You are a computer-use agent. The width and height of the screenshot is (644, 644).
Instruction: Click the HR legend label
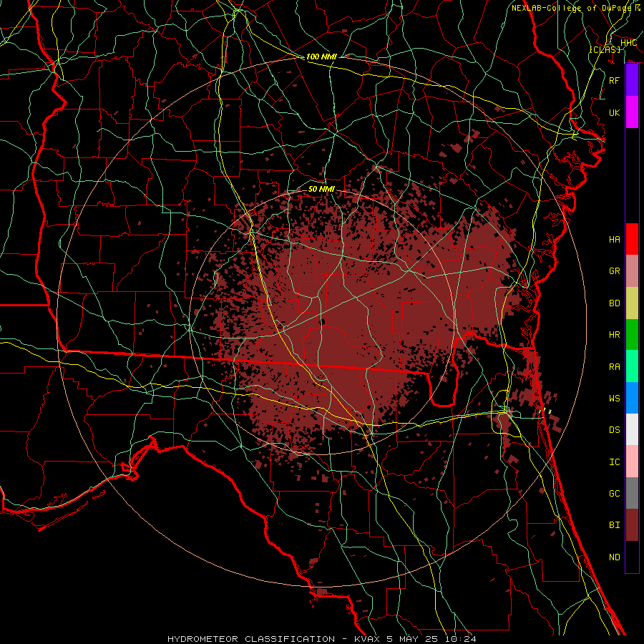[615, 335]
